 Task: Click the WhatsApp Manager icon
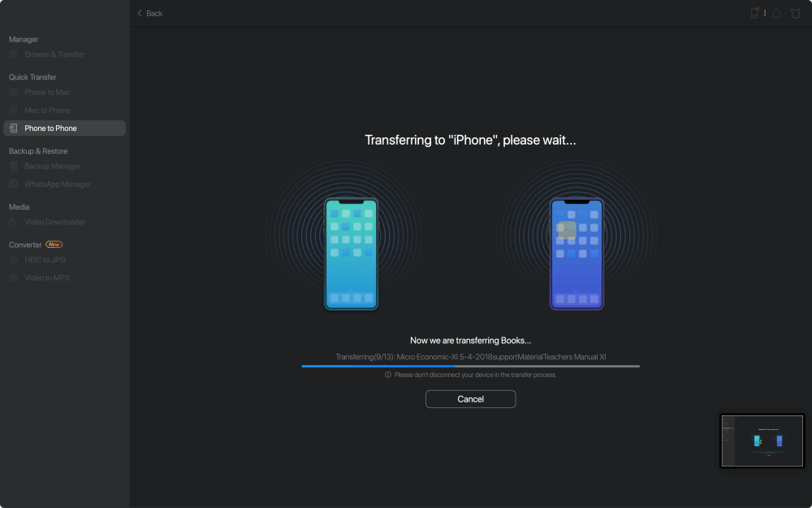tap(14, 185)
